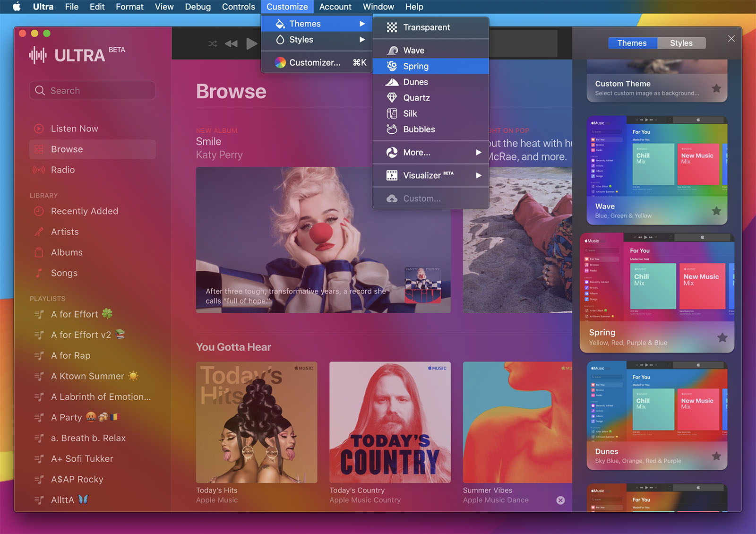Open Customizer... with color wheel icon
This screenshot has height=534, width=756.
point(317,62)
